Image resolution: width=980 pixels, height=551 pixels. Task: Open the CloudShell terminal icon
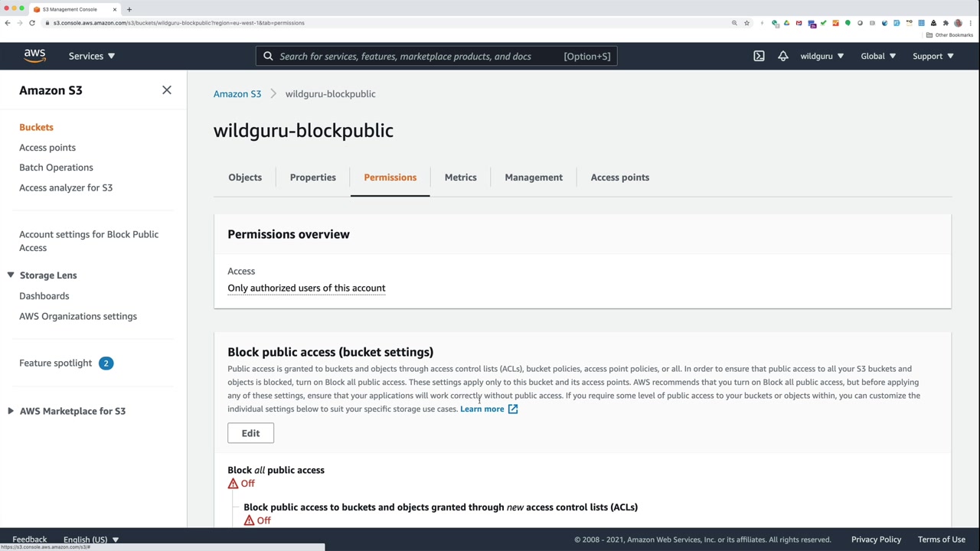pyautogui.click(x=759, y=56)
